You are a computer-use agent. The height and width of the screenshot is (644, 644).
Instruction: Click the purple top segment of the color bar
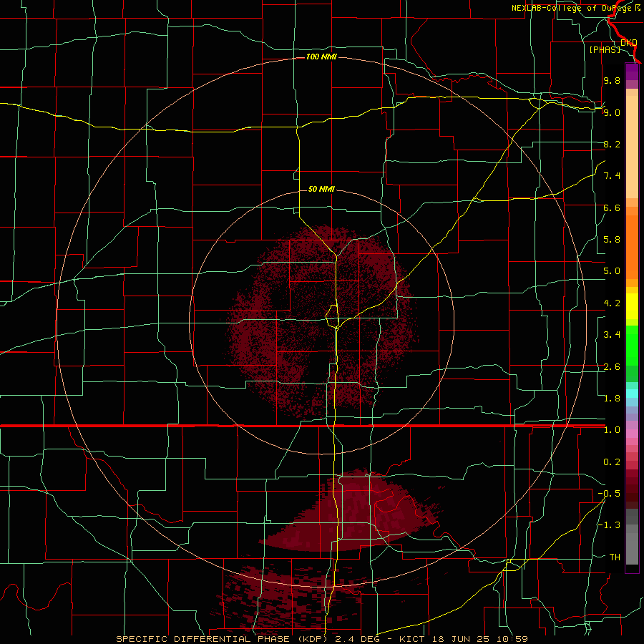tap(632, 72)
